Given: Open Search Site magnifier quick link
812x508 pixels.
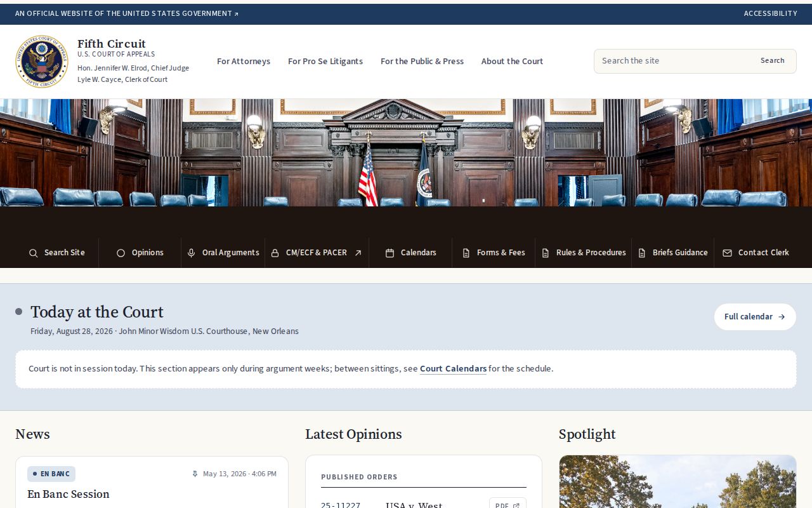Looking at the screenshot, I should coord(33,253).
